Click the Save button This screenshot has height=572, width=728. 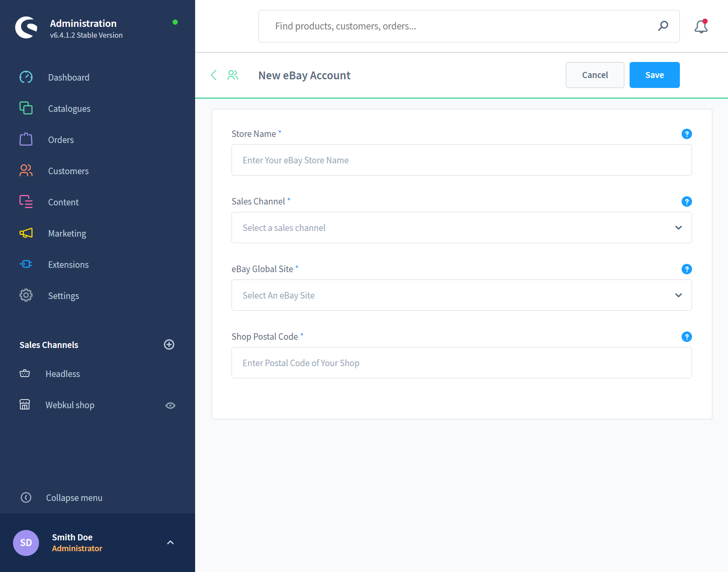click(655, 75)
